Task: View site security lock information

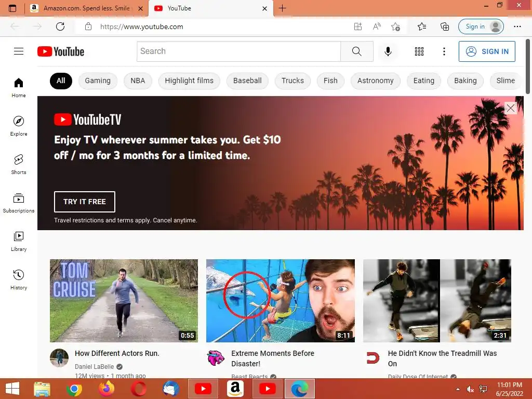Action: click(x=88, y=26)
